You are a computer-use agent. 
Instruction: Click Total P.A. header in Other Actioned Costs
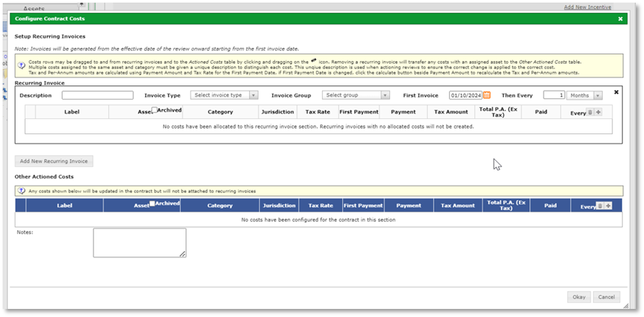point(506,205)
